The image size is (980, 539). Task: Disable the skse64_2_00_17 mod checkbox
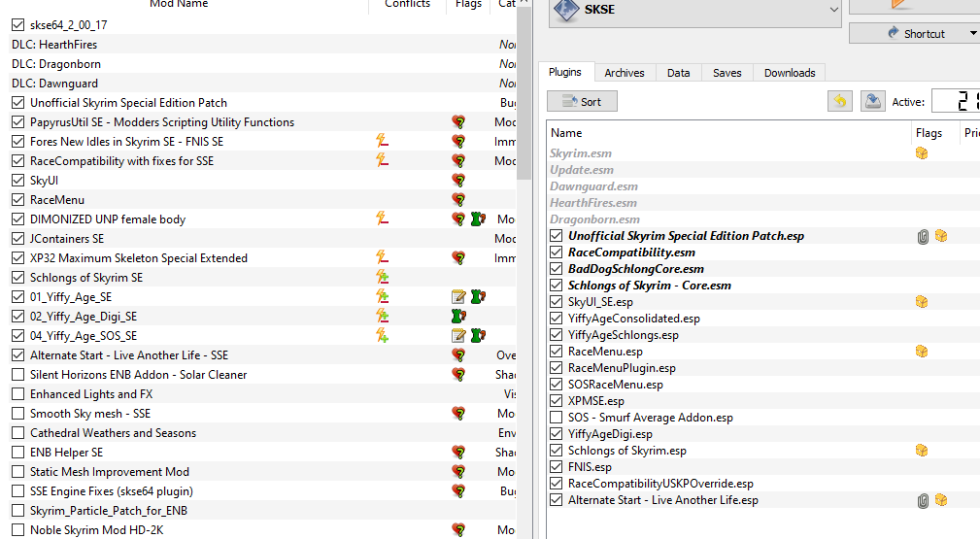point(18,25)
